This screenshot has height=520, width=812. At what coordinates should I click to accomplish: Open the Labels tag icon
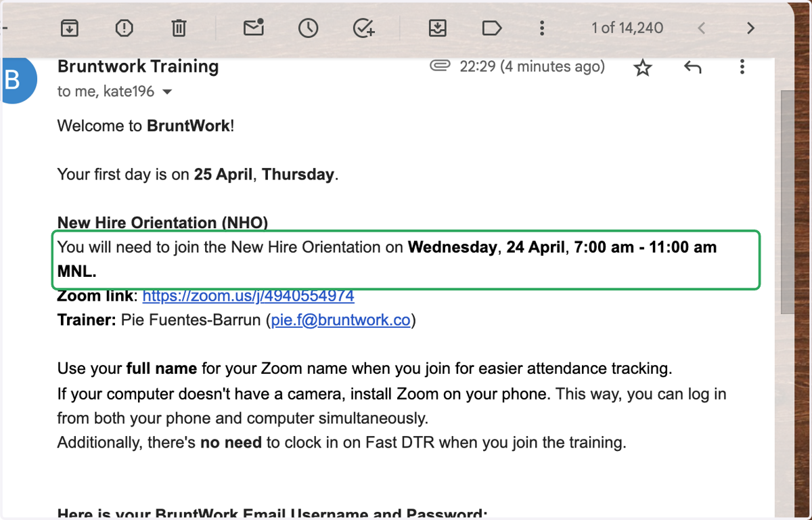coord(492,28)
